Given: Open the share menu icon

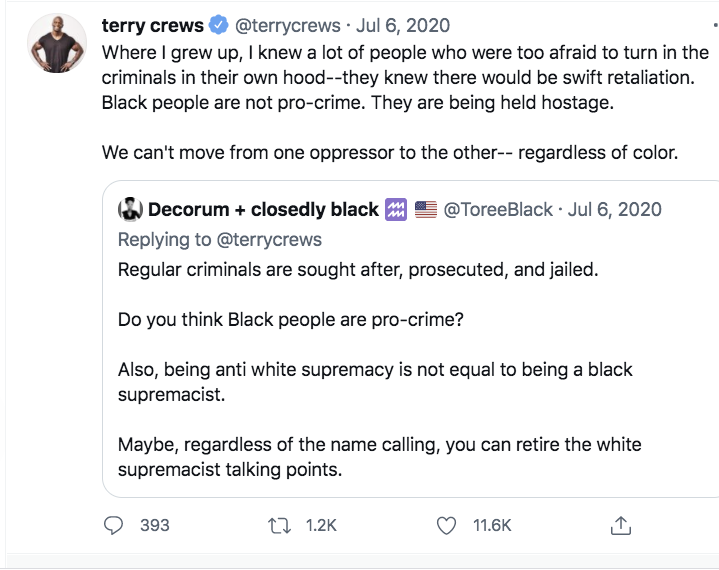Looking at the screenshot, I should point(620,524).
